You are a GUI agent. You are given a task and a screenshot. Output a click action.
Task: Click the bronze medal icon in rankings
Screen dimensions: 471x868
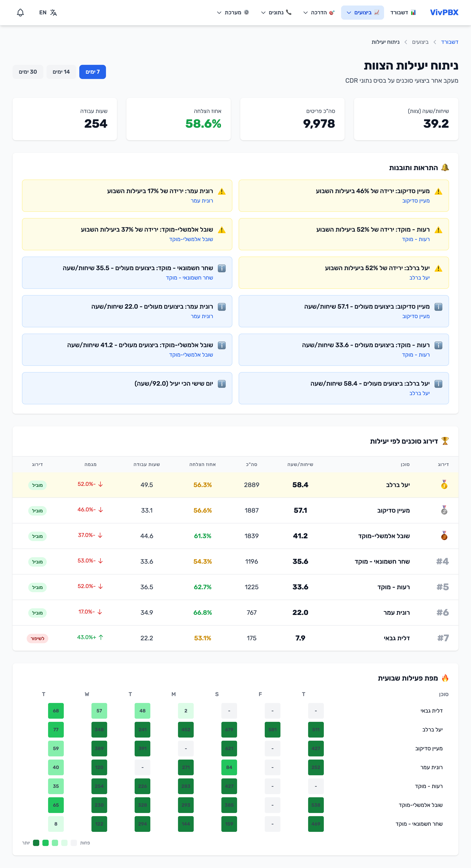pyautogui.click(x=444, y=535)
